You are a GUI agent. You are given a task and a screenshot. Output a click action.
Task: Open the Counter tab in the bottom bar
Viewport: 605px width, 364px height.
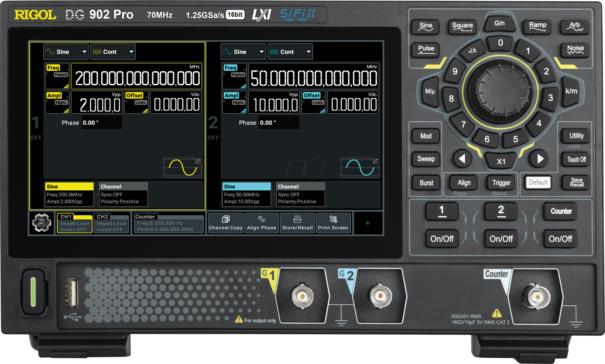[169, 223]
